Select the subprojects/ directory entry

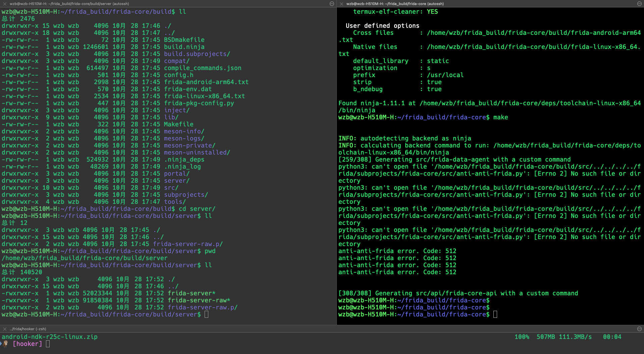click(x=185, y=194)
